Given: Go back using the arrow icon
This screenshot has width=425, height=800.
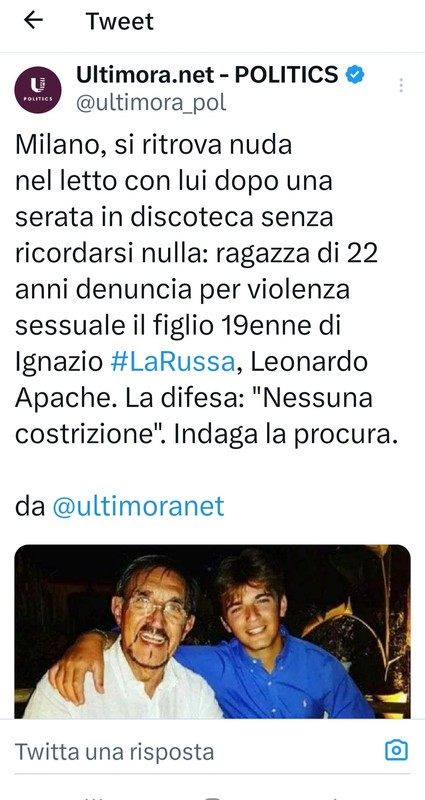Looking at the screenshot, I should pyautogui.click(x=33, y=20).
